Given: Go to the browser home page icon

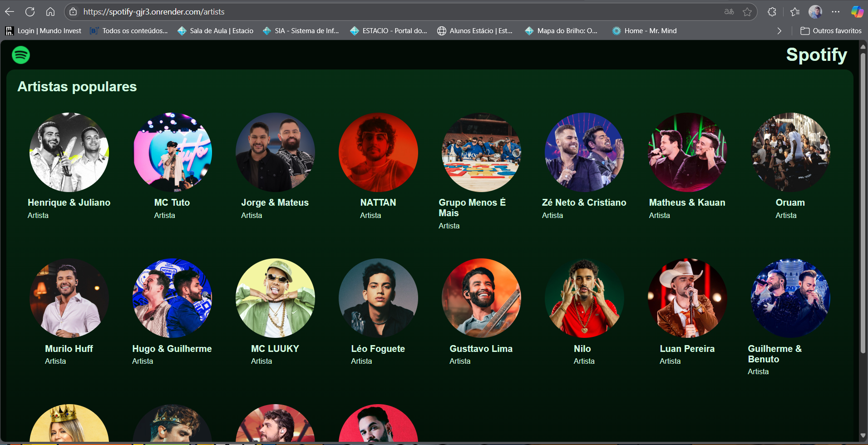Looking at the screenshot, I should pyautogui.click(x=50, y=12).
